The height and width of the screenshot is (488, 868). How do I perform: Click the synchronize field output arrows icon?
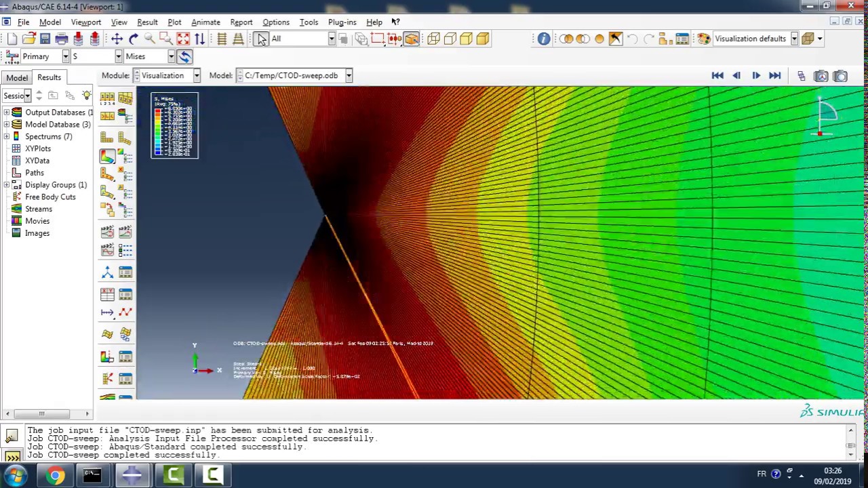184,57
